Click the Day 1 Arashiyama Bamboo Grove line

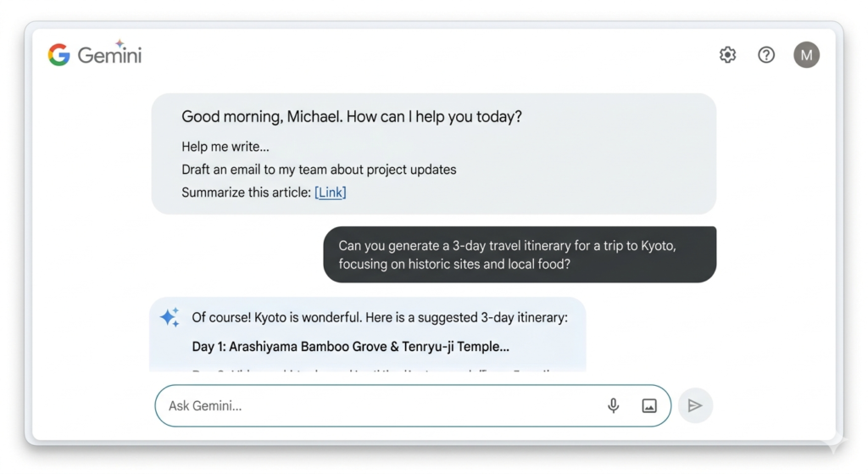[350, 347]
